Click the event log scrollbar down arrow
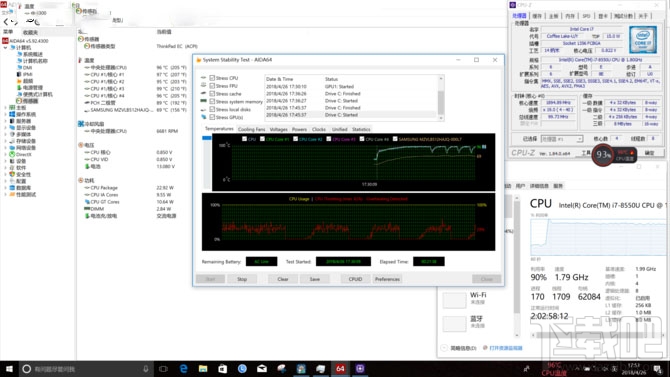 (x=441, y=118)
